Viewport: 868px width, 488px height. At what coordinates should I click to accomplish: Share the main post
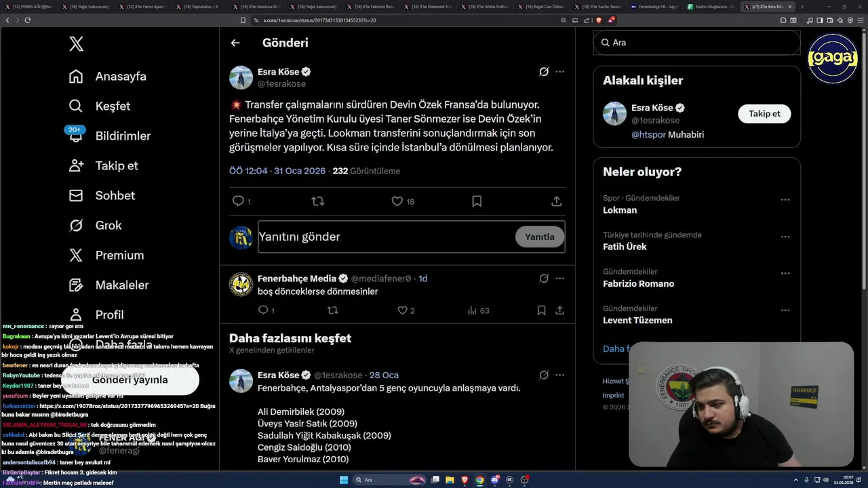[556, 201]
